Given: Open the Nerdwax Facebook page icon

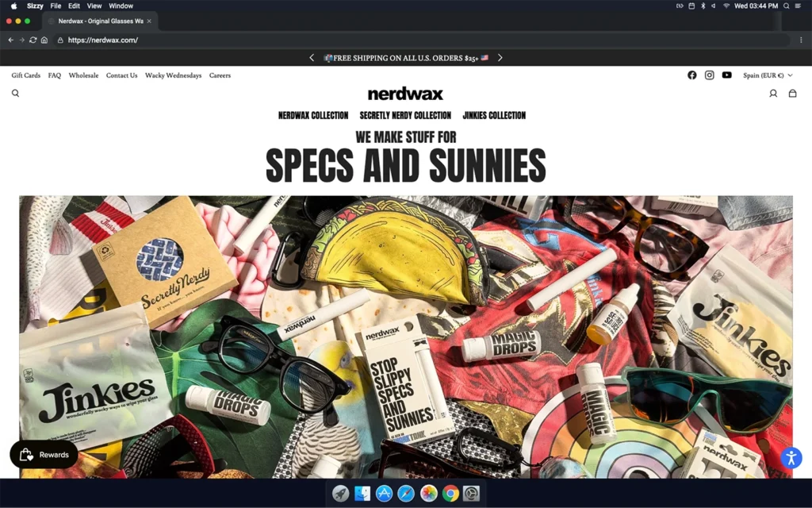Looking at the screenshot, I should point(692,75).
